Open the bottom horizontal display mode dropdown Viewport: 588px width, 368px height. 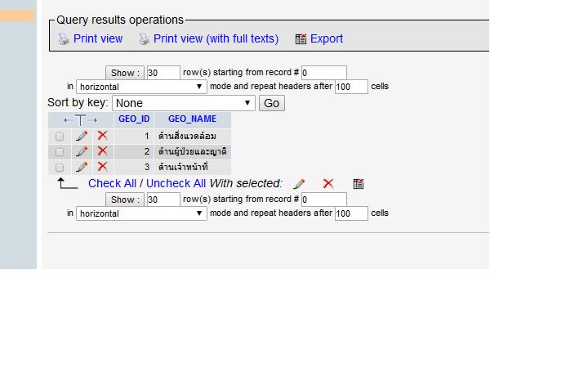click(x=141, y=213)
